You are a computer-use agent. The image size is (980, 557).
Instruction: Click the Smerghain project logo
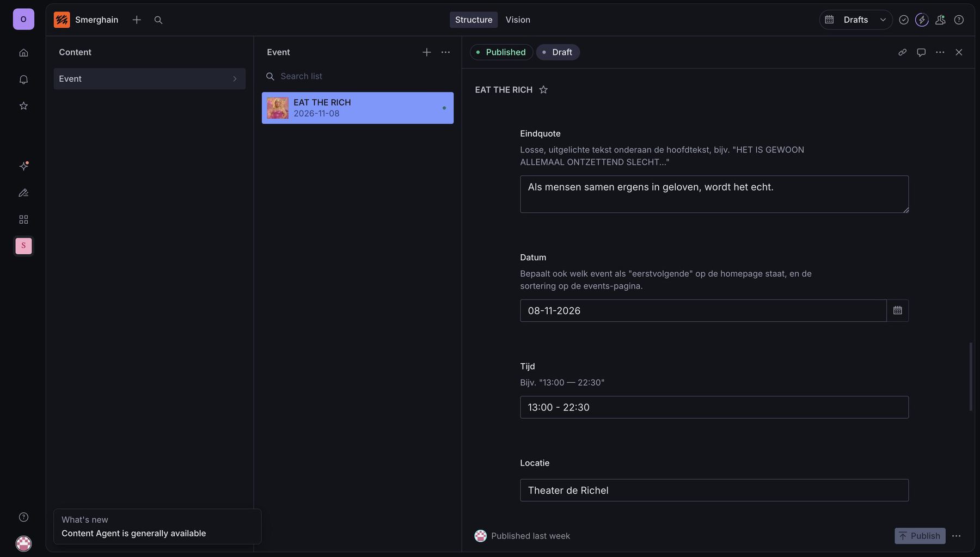click(62, 20)
